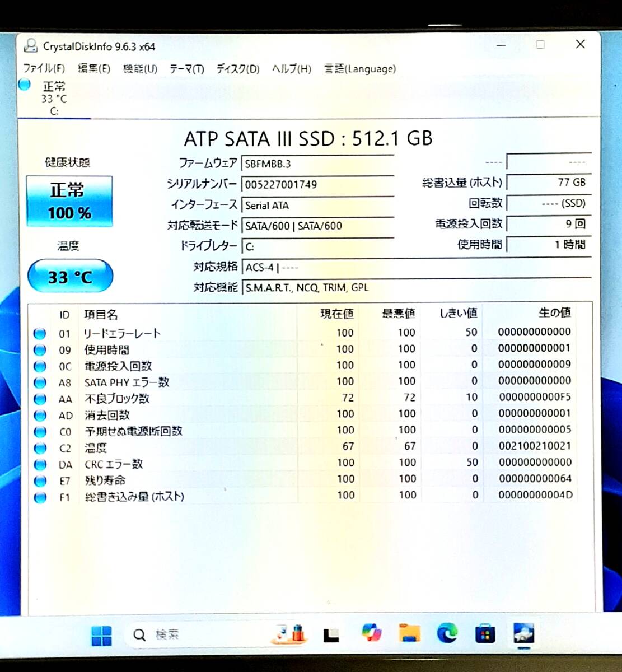
Task: Click the インターフェース field Serial ATA
Action: tap(317, 205)
